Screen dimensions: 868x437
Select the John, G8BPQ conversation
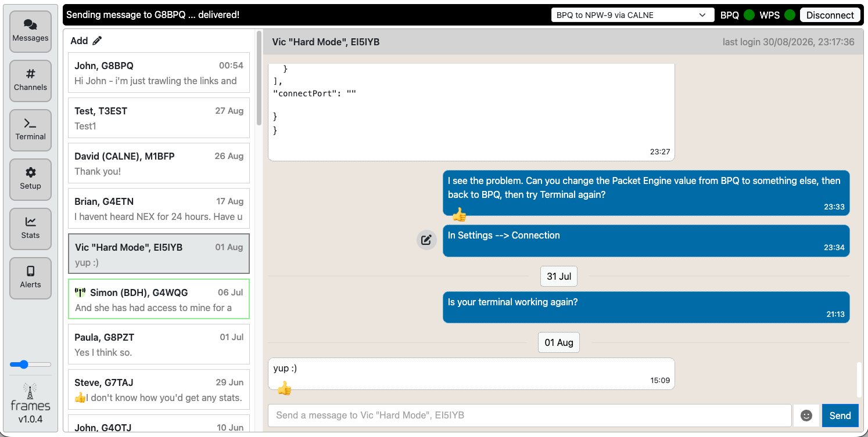(159, 73)
